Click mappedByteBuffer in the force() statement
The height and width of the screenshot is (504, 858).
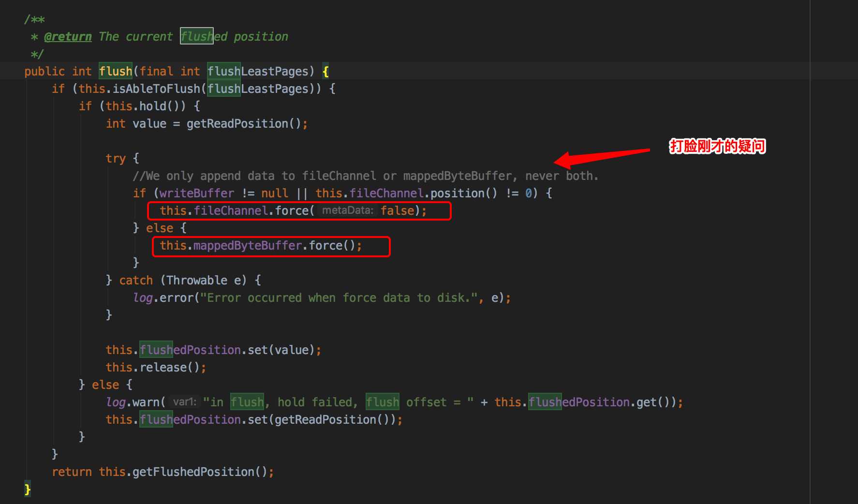248,246
